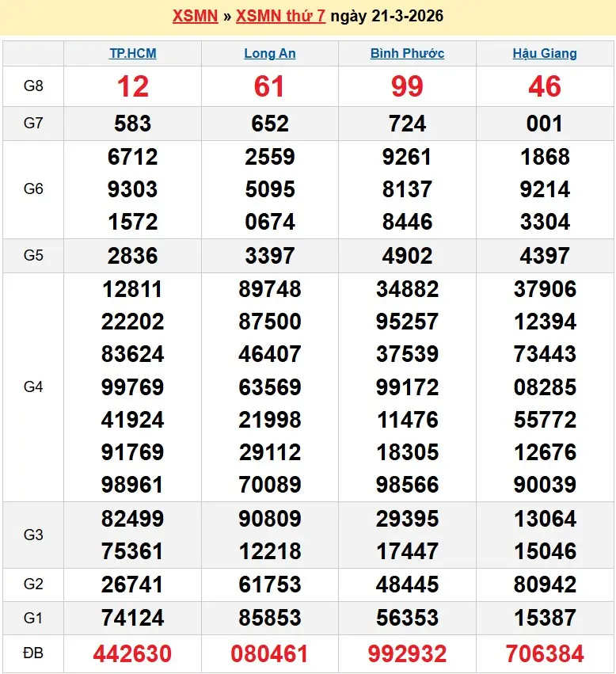Click the G2 result 26741

133,585
